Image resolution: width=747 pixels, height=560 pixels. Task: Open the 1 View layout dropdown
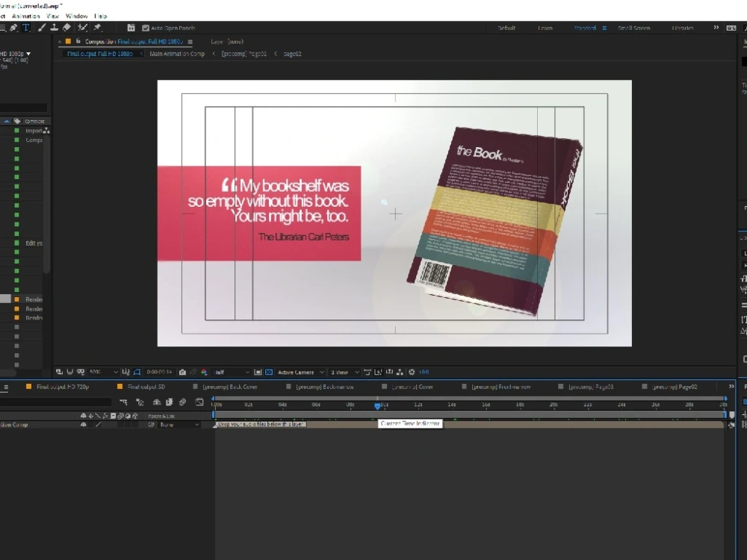pyautogui.click(x=345, y=372)
